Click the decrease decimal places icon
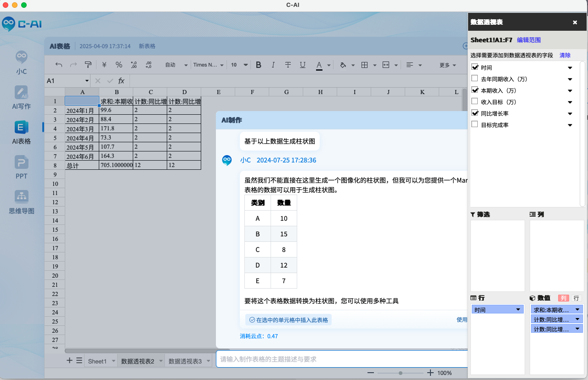The height and width of the screenshot is (380, 588). [134, 65]
